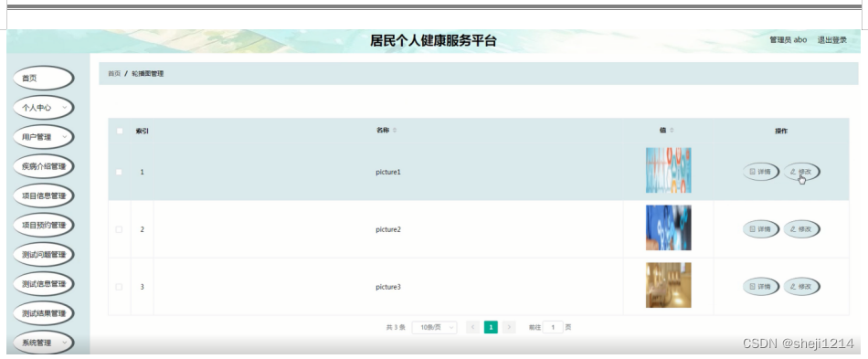Click picture1 name cell
The image size is (868, 359).
coord(388,172)
